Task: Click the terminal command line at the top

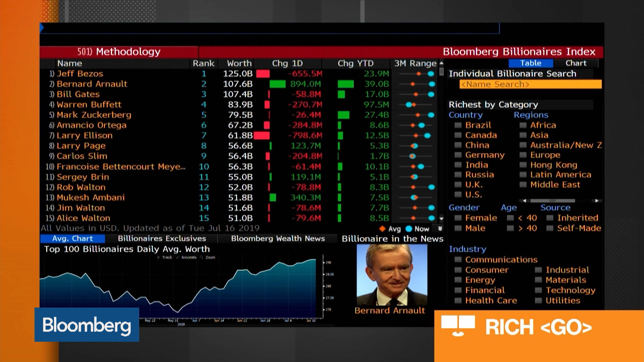Action: [270, 28]
